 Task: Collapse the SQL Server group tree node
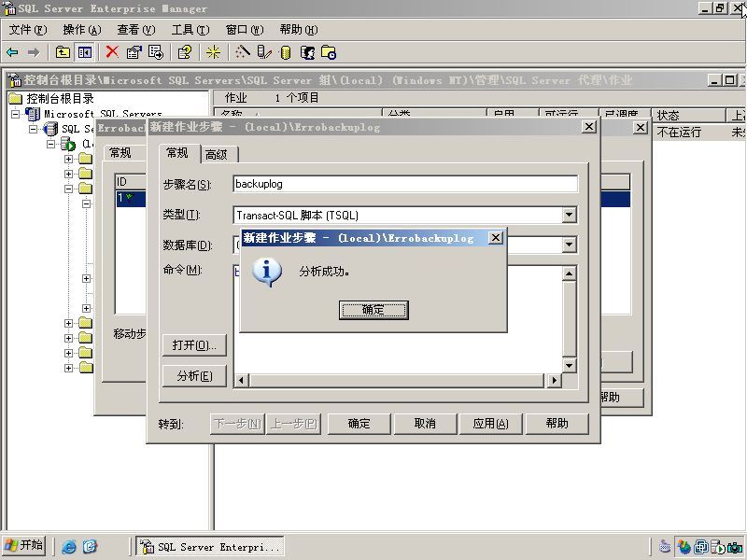[34, 129]
